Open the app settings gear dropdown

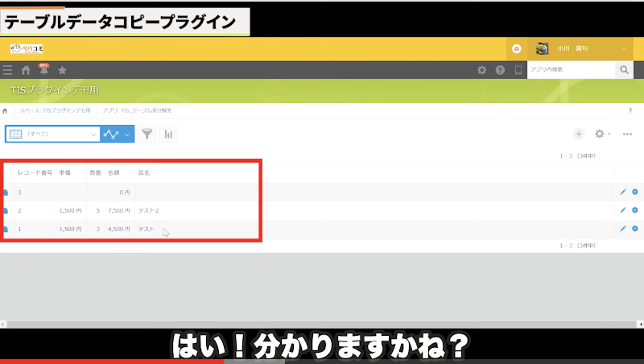point(601,134)
